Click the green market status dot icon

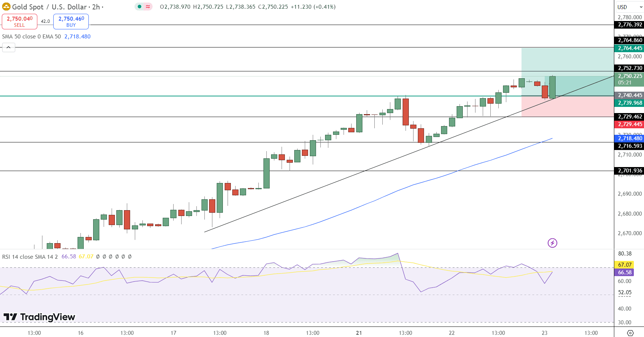140,7
